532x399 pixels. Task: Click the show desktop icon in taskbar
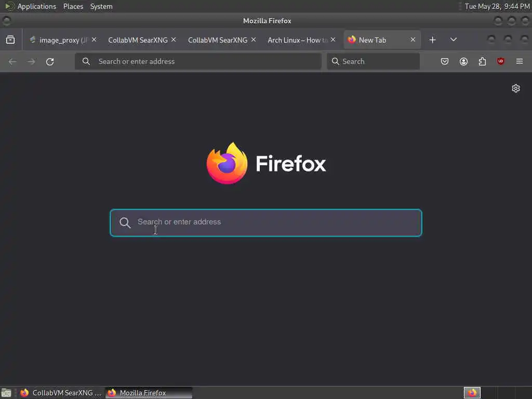6,393
